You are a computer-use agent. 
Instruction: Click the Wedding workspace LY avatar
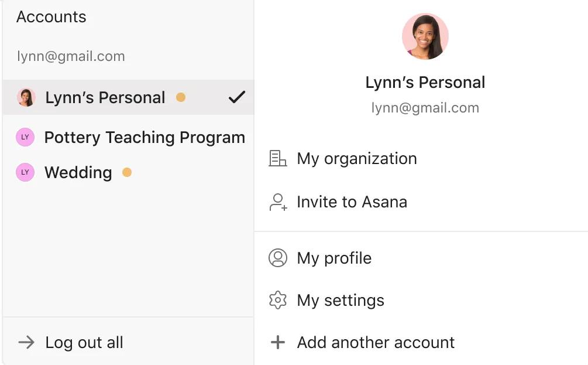click(25, 172)
